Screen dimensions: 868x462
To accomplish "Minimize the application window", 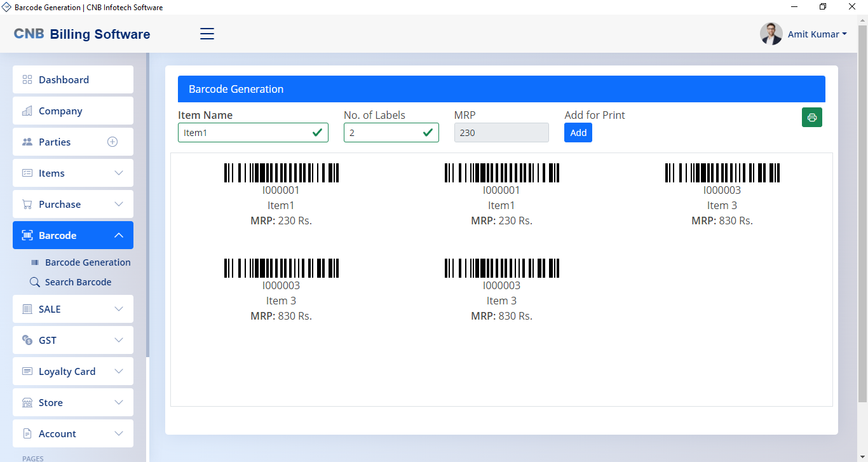I will 794,7.
